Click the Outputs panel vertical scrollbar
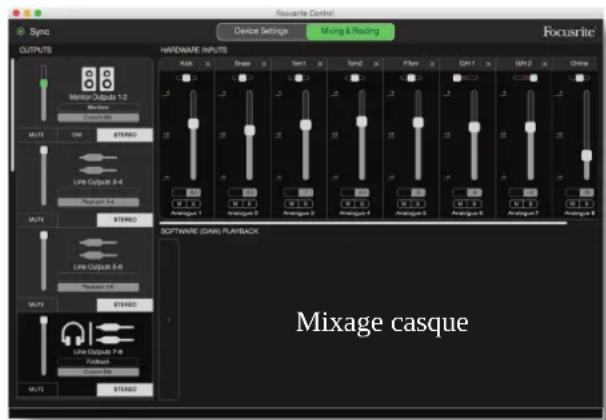This screenshot has width=606, height=420. (13, 115)
